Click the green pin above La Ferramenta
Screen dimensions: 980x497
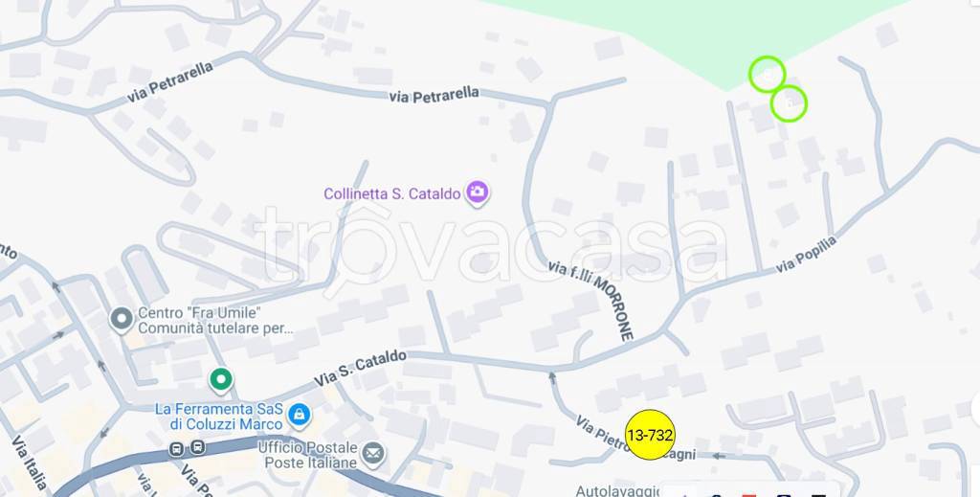tap(221, 380)
